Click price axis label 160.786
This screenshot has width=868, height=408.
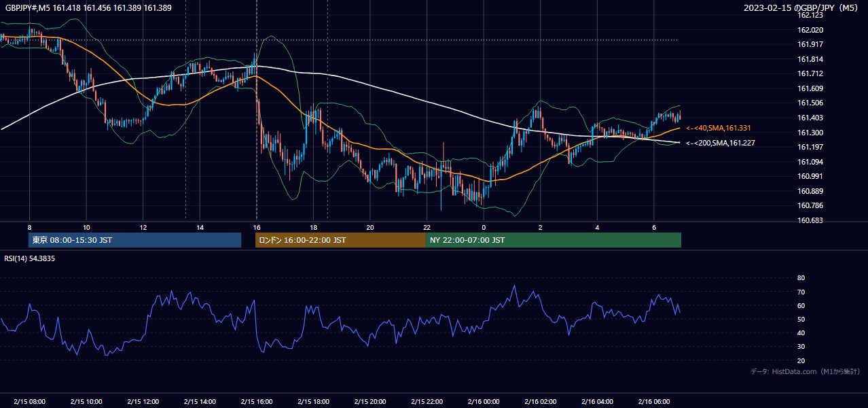tap(810, 205)
